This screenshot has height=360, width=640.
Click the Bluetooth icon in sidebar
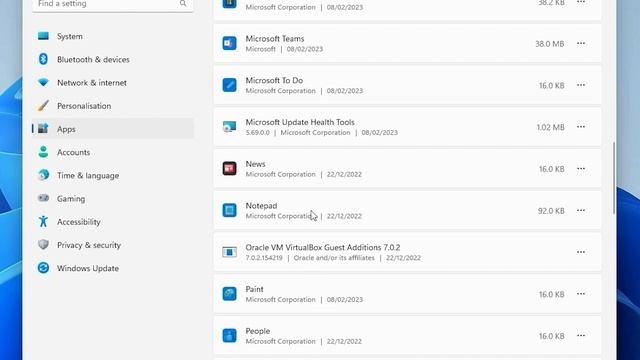click(x=43, y=59)
